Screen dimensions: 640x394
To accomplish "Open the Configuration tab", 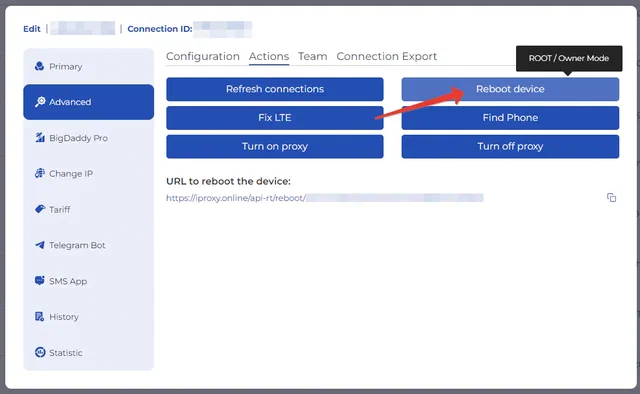I will 203,56.
